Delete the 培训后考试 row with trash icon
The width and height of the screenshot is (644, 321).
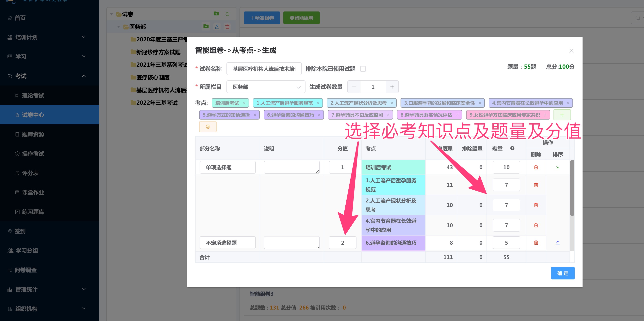click(x=536, y=167)
